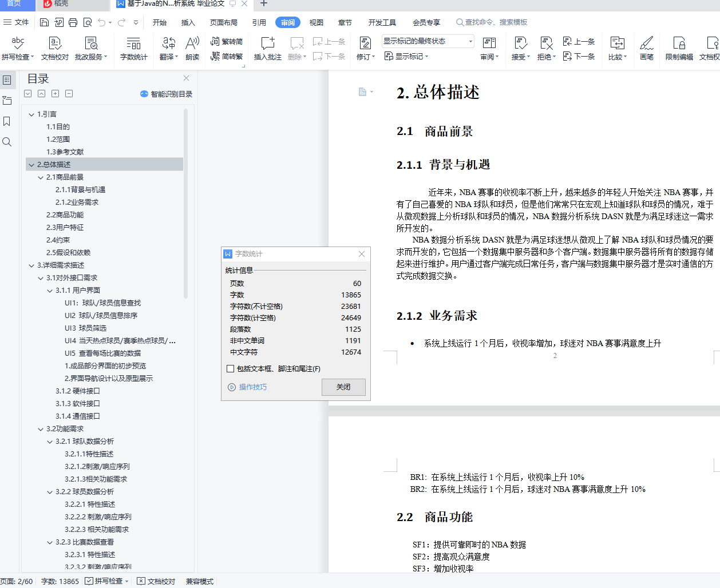Switch to the 开发工具 ribbon tab
720x588 pixels.
(382, 22)
